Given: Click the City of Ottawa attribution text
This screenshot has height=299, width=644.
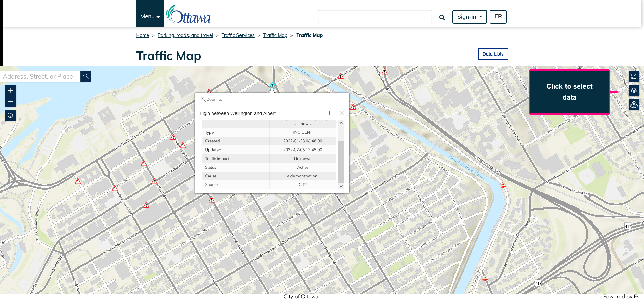Looking at the screenshot, I should pyautogui.click(x=301, y=296).
